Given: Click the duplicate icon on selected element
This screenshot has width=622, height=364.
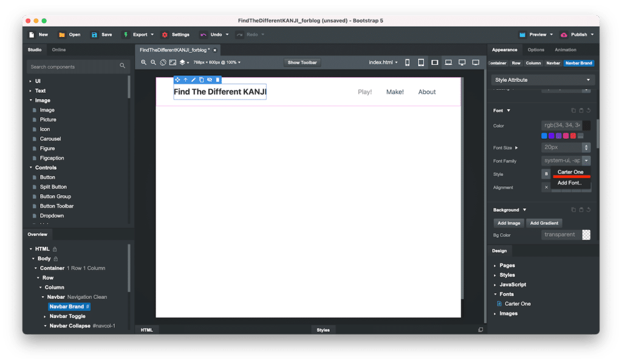Looking at the screenshot, I should 201,79.
